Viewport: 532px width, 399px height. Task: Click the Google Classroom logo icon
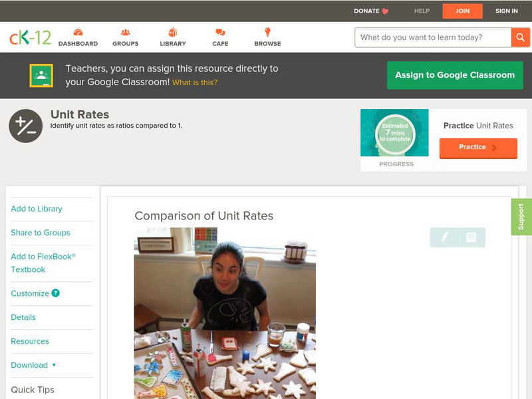click(x=41, y=75)
